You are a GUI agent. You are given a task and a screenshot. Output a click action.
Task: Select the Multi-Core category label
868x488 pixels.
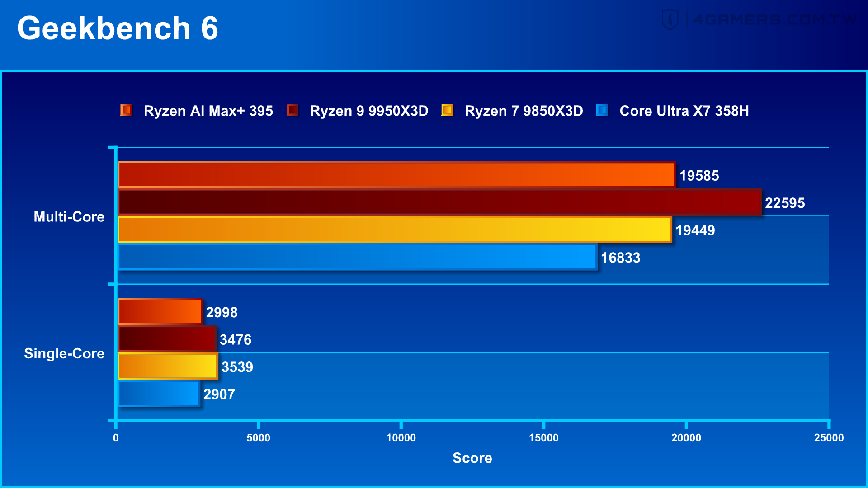[x=69, y=217]
